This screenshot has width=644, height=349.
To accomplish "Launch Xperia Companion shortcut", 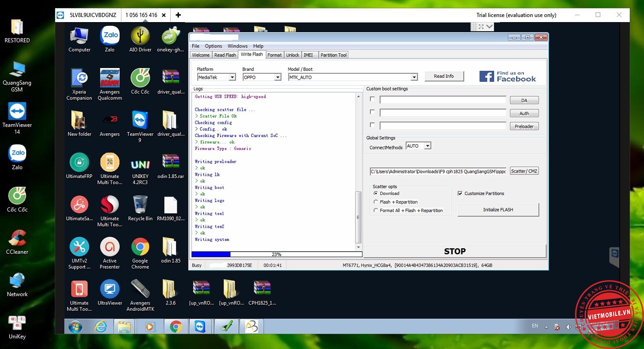I will (x=79, y=85).
